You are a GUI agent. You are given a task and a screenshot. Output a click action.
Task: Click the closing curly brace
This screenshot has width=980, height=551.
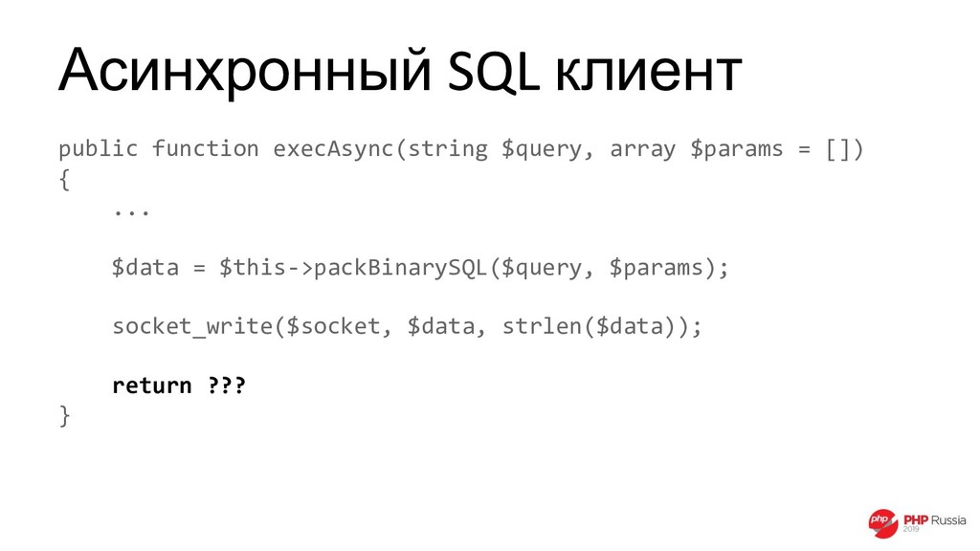pos(64,416)
